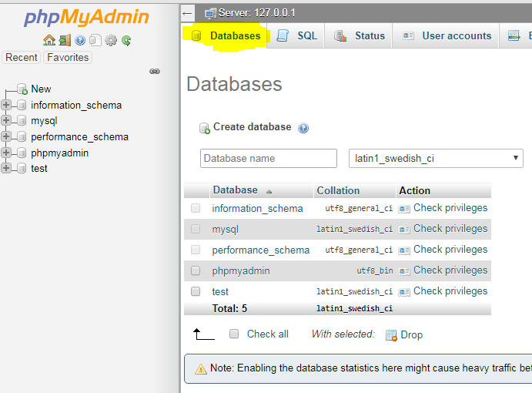Click privileges icon in phpmyadmin row
Screen dimensions: 532x393
(404, 271)
